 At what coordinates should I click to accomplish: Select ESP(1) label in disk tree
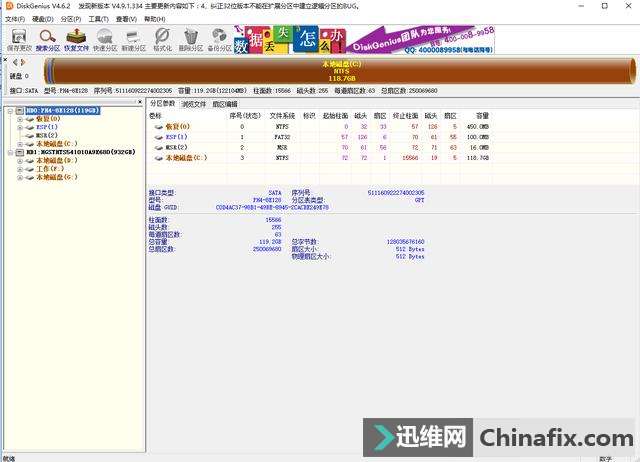47,127
